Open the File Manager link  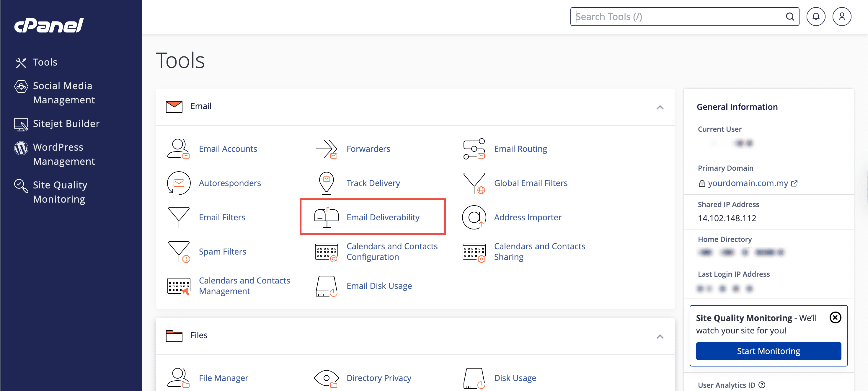coord(223,378)
